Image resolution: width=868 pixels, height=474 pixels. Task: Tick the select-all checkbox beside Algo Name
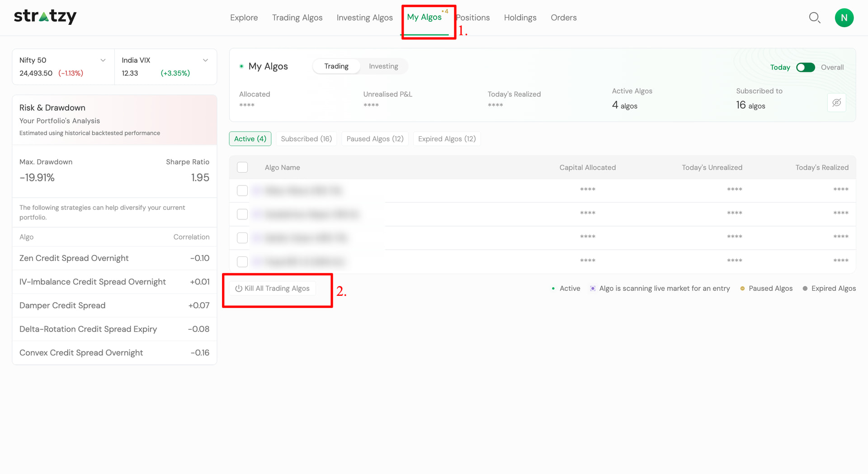click(242, 167)
